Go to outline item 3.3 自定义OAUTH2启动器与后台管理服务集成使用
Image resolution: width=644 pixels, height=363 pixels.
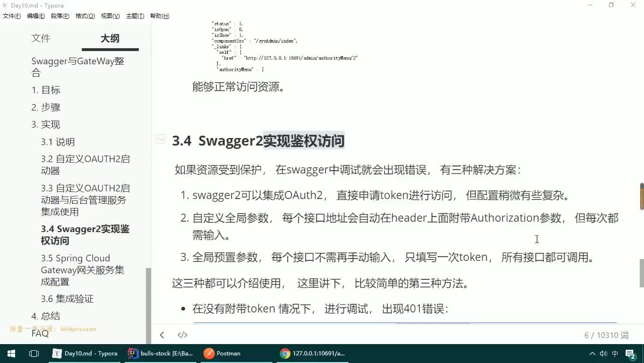pos(85,200)
